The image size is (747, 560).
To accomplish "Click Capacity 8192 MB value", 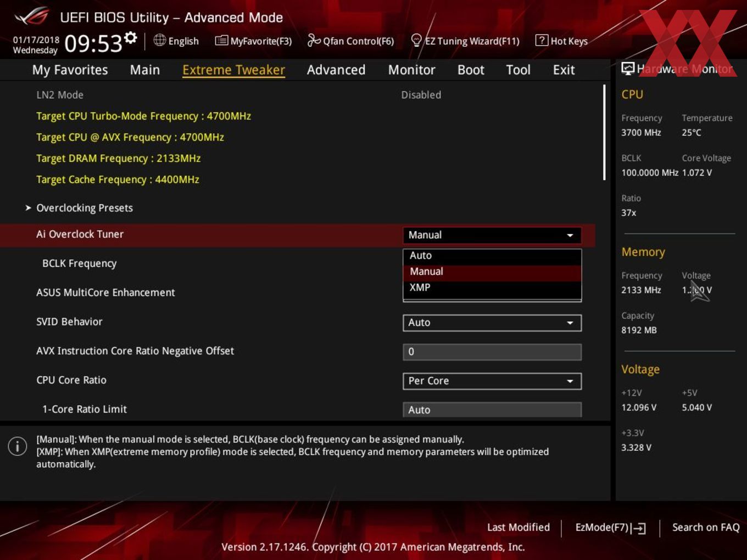I will (x=639, y=331).
